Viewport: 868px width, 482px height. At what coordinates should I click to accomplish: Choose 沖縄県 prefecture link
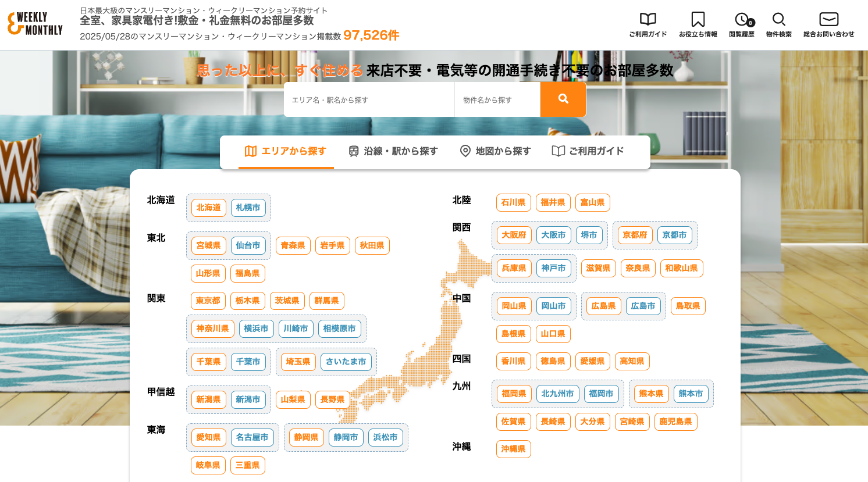coord(513,449)
